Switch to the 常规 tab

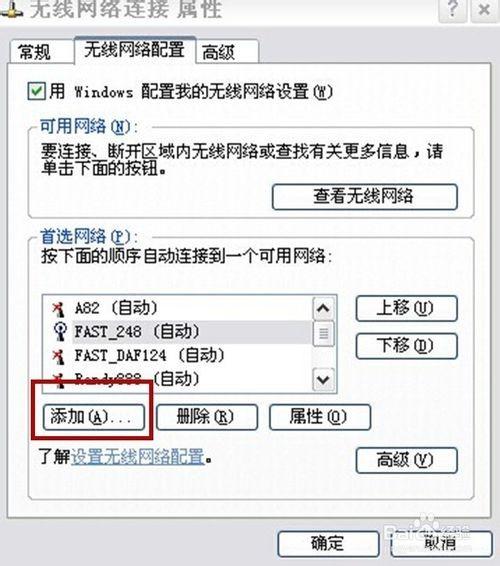35,52
